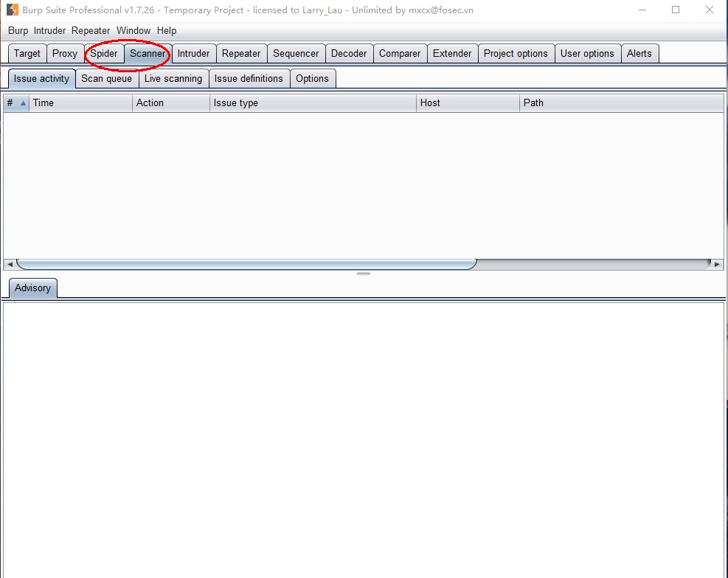The image size is (728, 578).
Task: Switch to the Target tab
Action: 27,53
